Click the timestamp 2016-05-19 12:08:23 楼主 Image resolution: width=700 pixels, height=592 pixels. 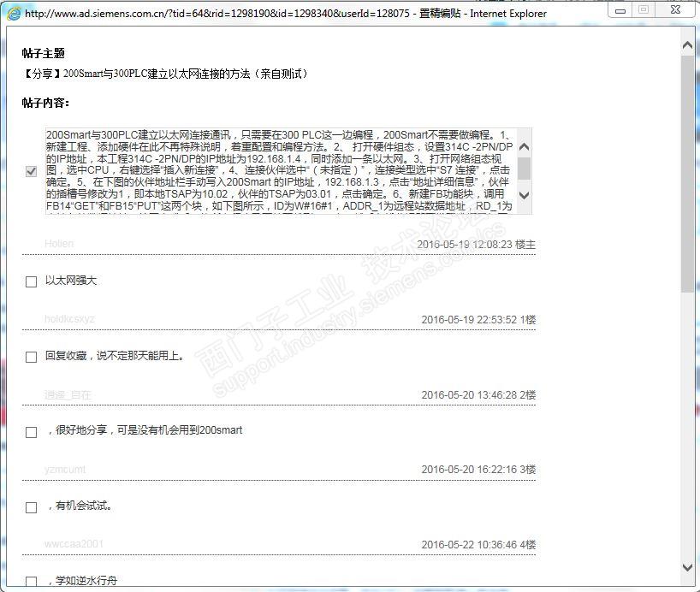pos(477,245)
